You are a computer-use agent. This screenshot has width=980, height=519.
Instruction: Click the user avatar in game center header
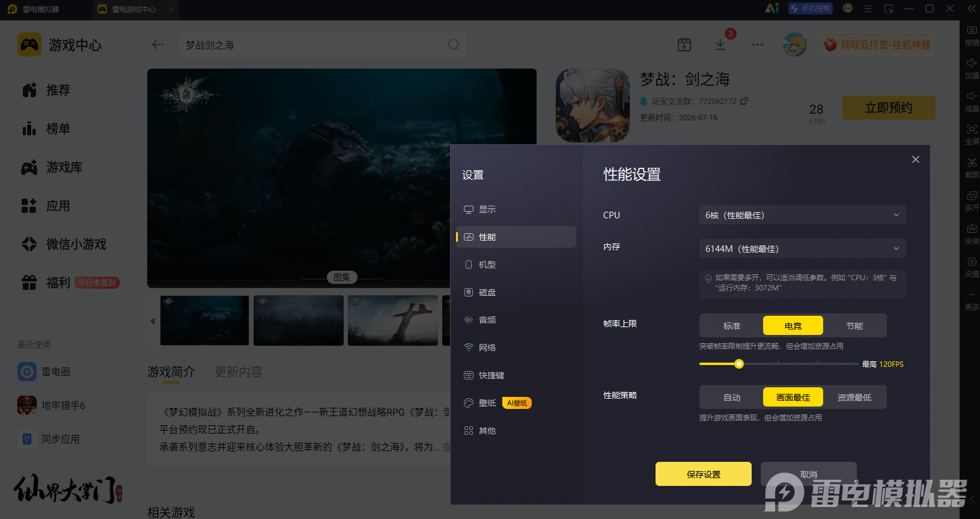[x=795, y=45]
